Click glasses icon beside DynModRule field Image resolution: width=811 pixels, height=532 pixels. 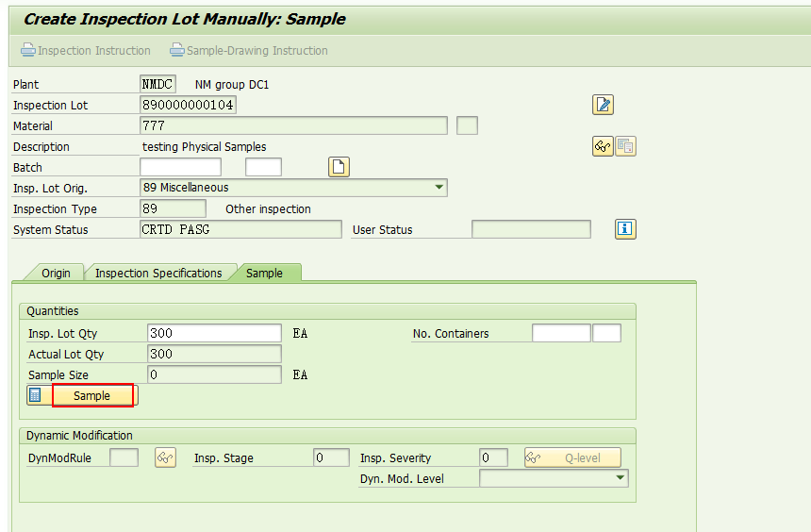[x=166, y=457]
